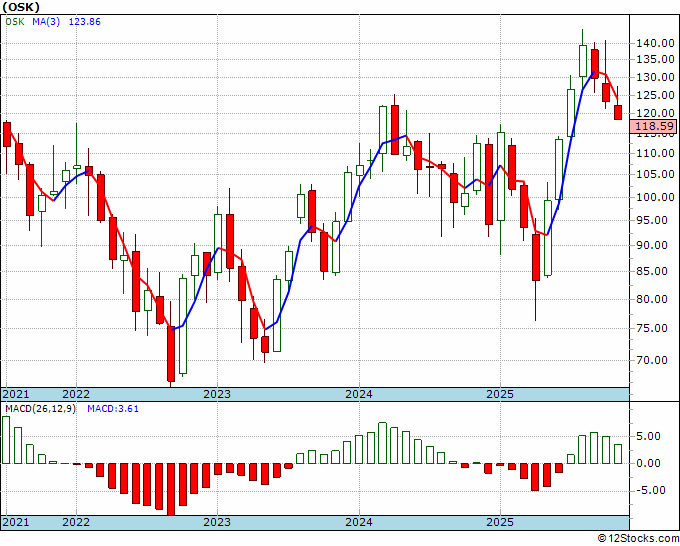Click the 100.00 price axis label
680x546 pixels.
[655, 197]
